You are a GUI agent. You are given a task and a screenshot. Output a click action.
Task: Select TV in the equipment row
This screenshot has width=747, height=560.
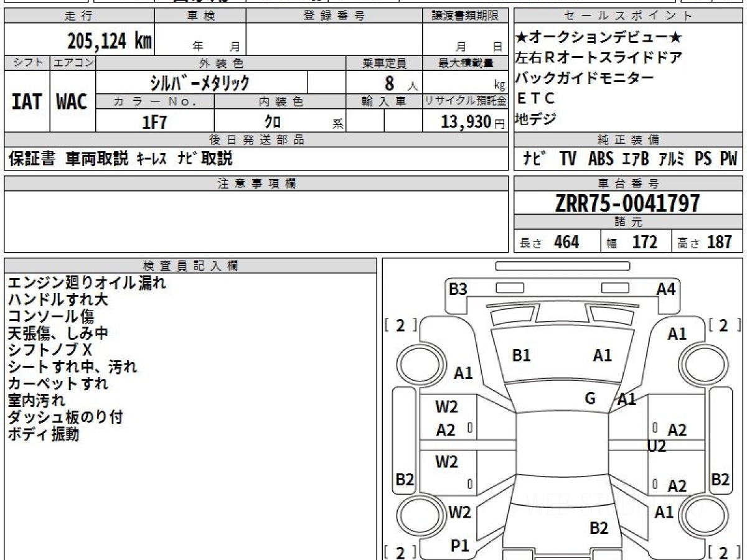(568, 159)
